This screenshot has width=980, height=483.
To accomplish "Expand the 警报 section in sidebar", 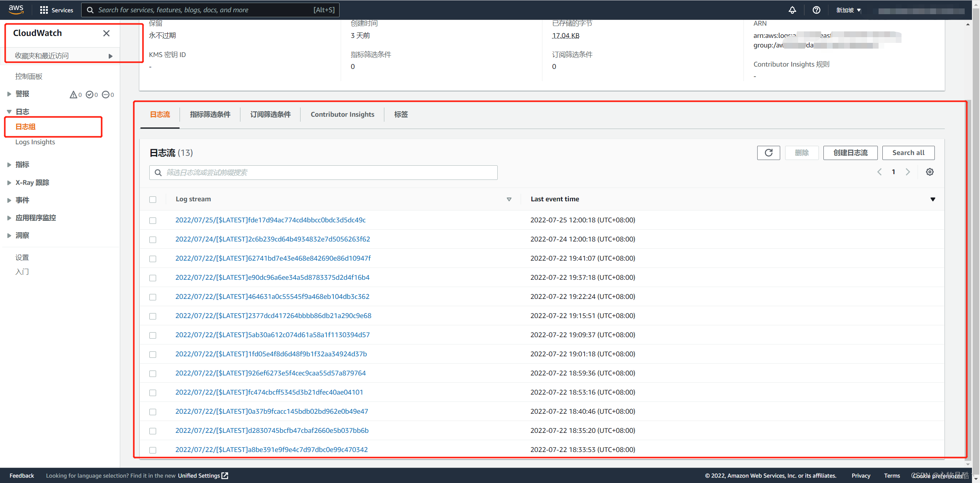I will (9, 94).
